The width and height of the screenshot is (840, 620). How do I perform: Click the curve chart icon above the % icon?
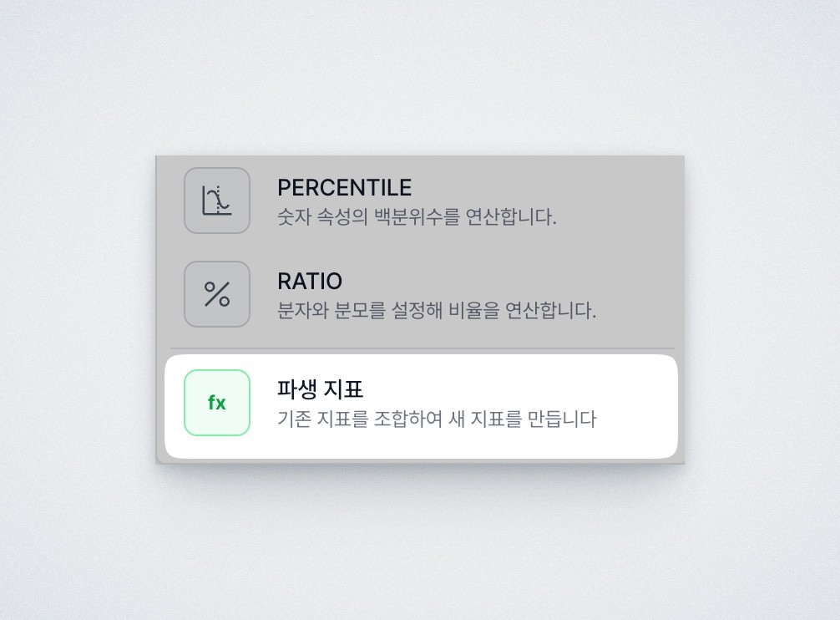(x=216, y=200)
